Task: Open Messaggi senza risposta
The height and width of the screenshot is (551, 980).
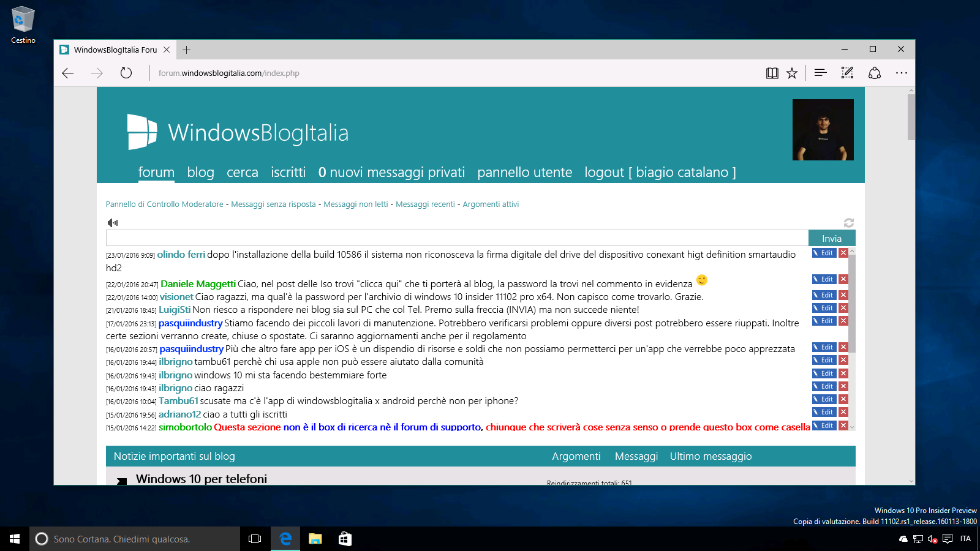Action: 273,204
